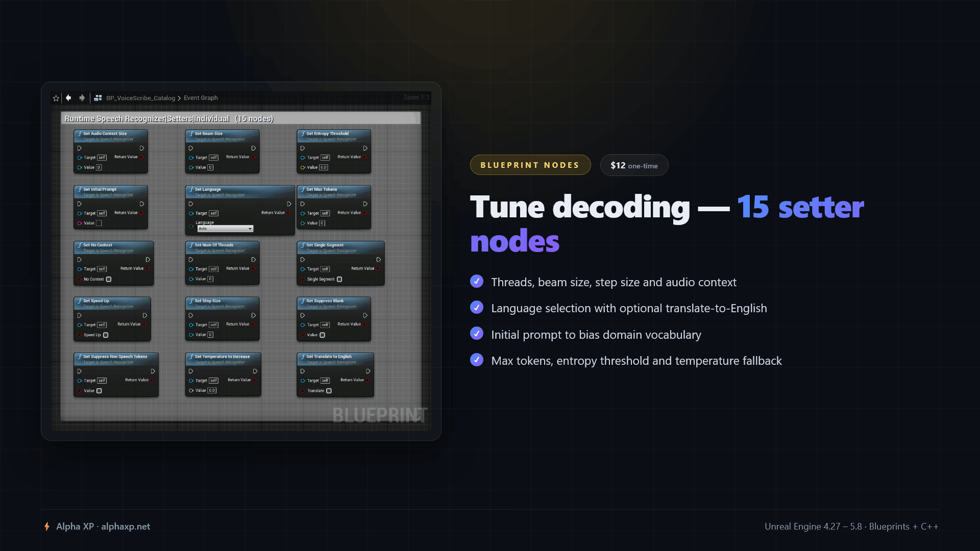
Task: Click the BP_VoiceScribe_Catalog breadcrumb
Action: [140, 98]
